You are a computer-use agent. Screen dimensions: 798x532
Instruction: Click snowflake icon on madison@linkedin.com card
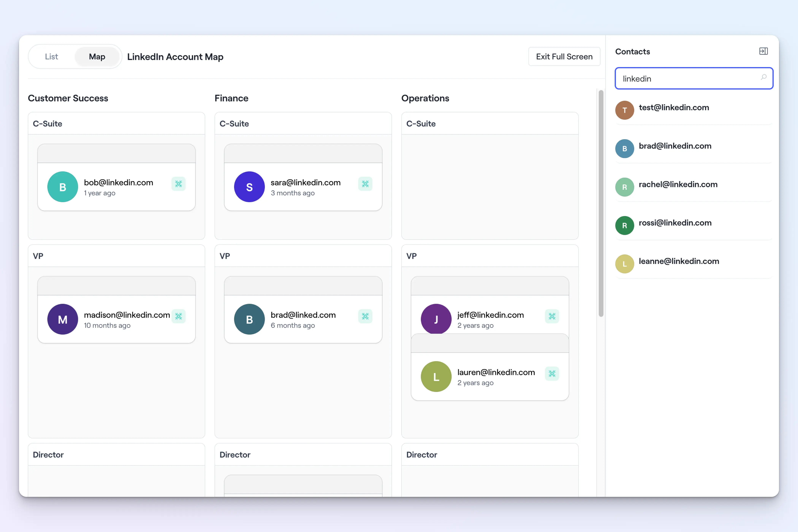178,316
